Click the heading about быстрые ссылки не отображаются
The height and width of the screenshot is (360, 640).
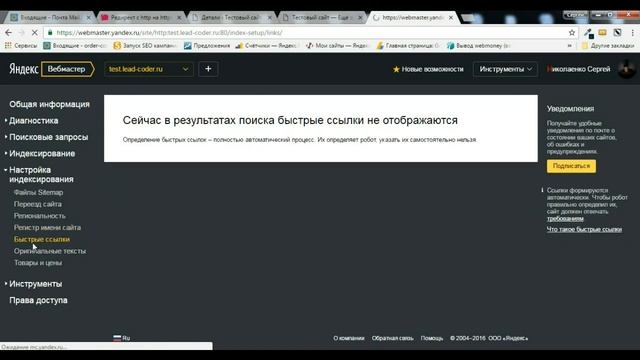tap(290, 120)
